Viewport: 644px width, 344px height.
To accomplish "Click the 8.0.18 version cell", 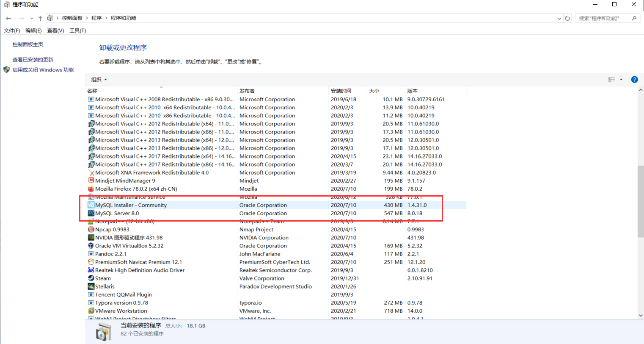I will 415,213.
